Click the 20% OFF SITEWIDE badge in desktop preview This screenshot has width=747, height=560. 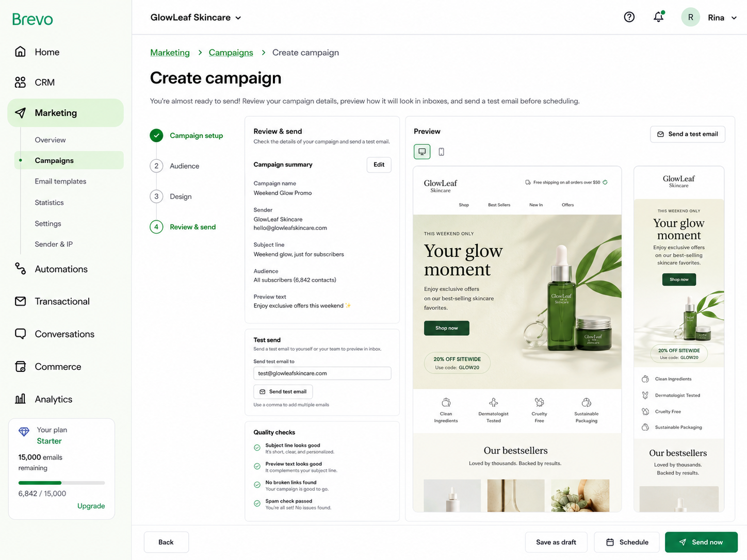(x=457, y=363)
